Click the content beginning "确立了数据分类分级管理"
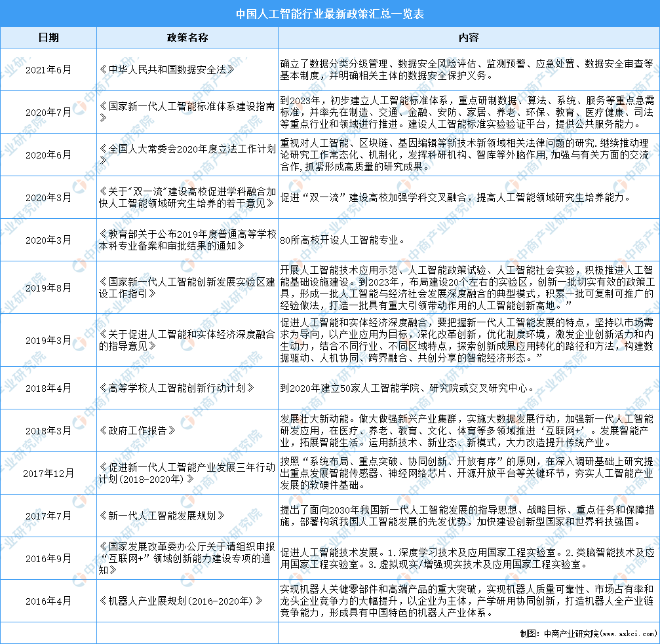The width and height of the screenshot is (660, 644). 467,70
